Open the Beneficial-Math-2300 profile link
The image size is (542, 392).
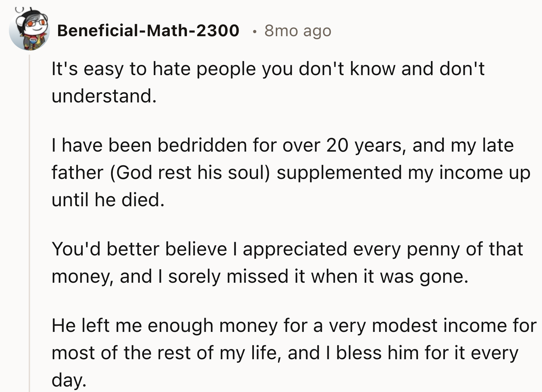148,31
